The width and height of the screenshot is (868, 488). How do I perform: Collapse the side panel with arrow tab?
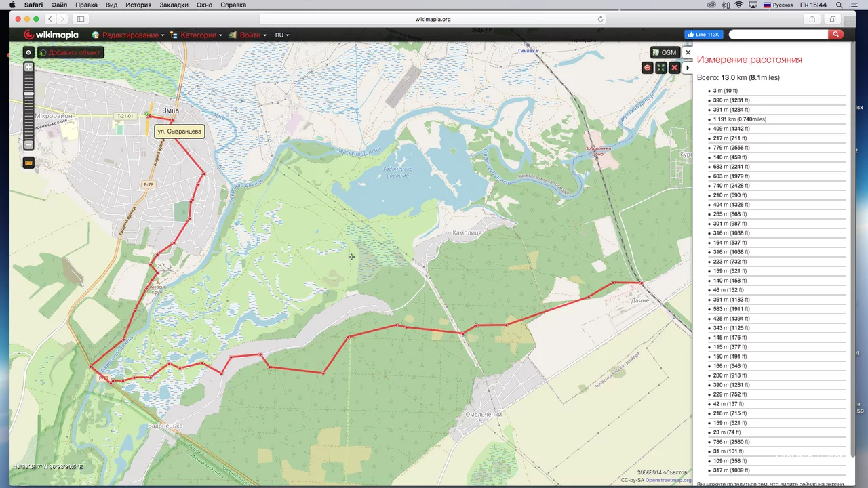point(688,68)
